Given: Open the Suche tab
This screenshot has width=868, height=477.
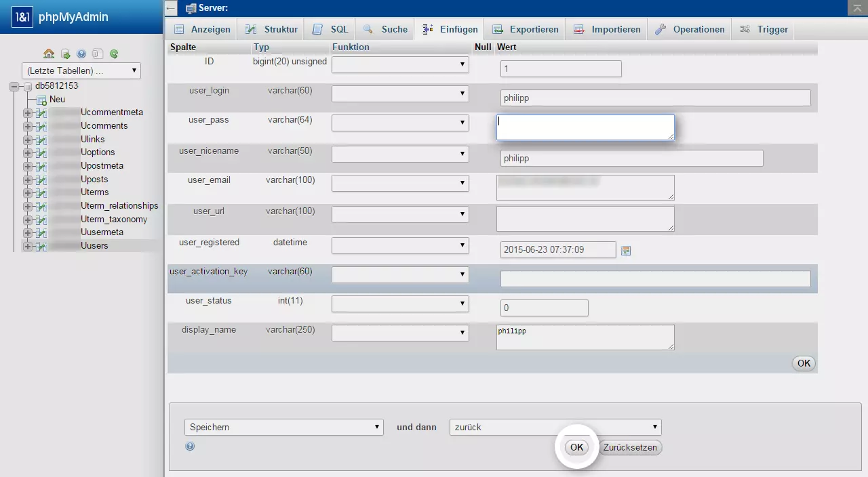Looking at the screenshot, I should pyautogui.click(x=386, y=29).
